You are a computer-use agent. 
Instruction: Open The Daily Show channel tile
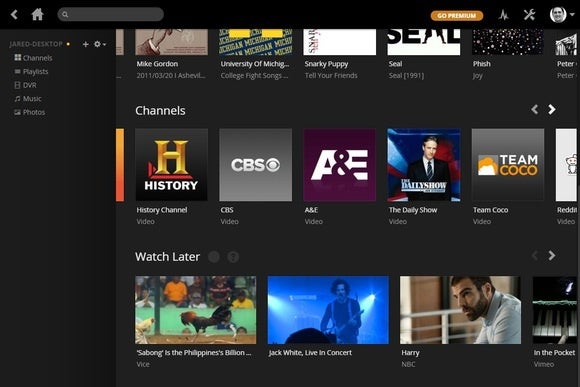pos(424,165)
